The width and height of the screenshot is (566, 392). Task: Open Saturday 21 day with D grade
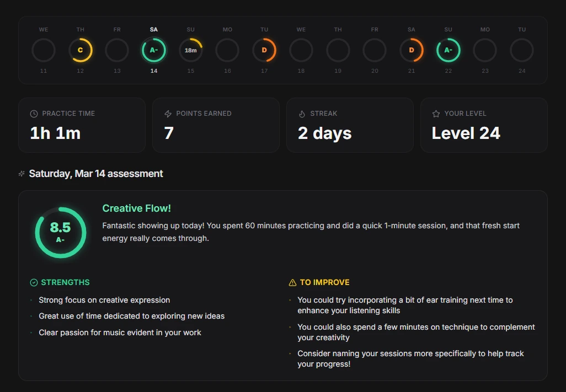[412, 50]
